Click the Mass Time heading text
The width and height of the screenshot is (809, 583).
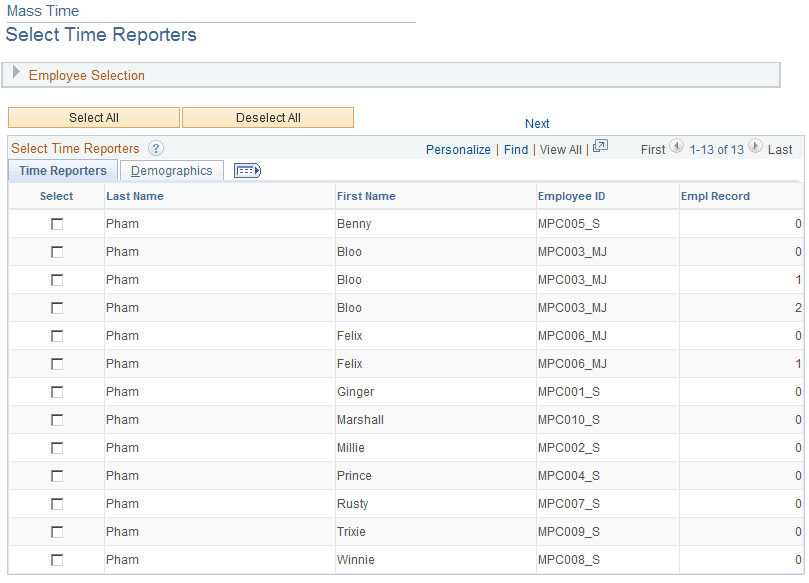pos(43,11)
